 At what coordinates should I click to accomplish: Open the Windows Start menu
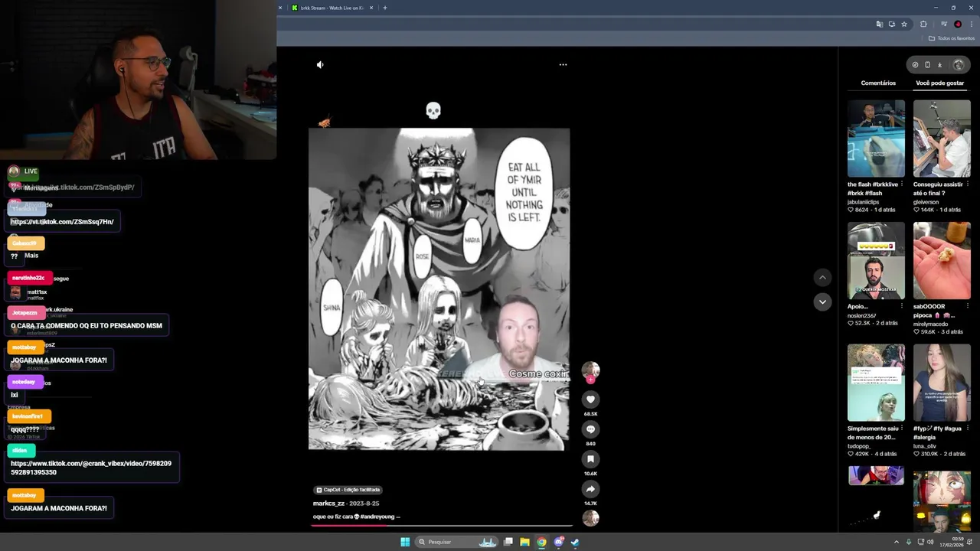405,542
